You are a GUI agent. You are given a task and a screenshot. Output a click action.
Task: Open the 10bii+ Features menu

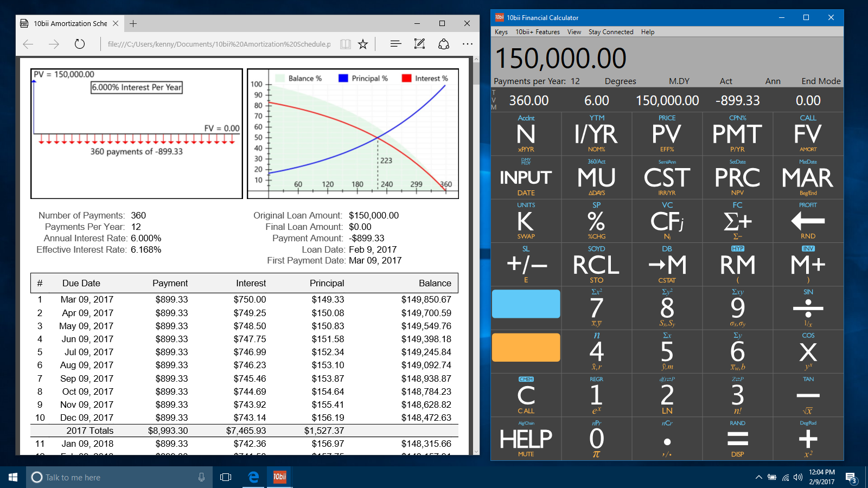pos(538,31)
